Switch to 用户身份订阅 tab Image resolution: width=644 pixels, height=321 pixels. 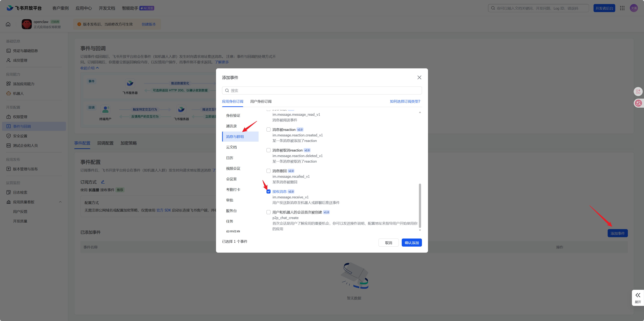261,101
